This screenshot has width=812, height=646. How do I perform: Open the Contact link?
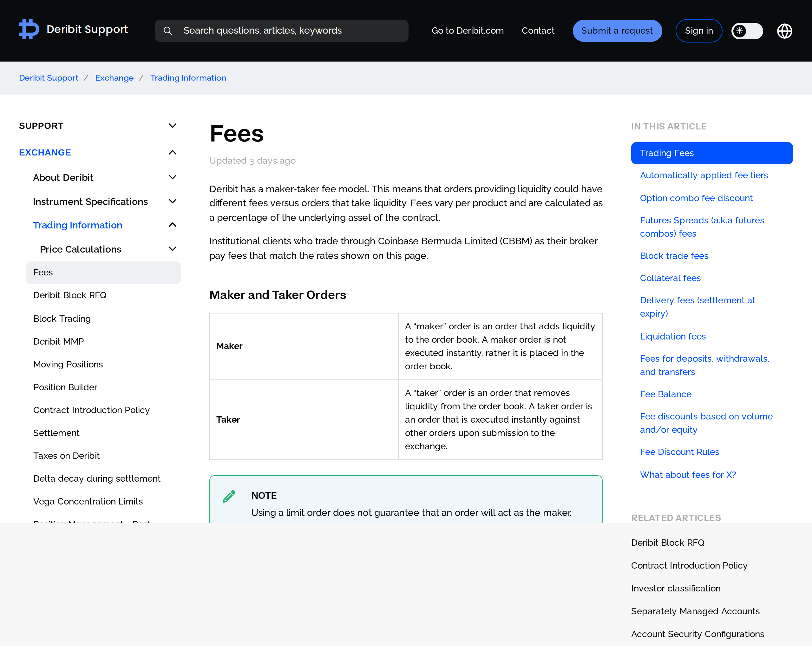[538, 31]
